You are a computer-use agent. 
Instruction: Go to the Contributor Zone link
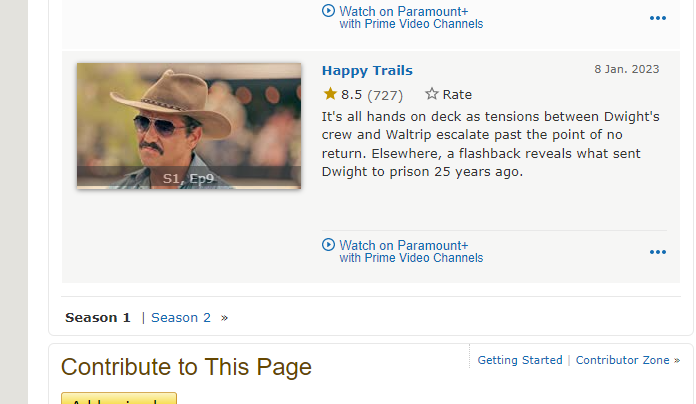click(x=622, y=360)
